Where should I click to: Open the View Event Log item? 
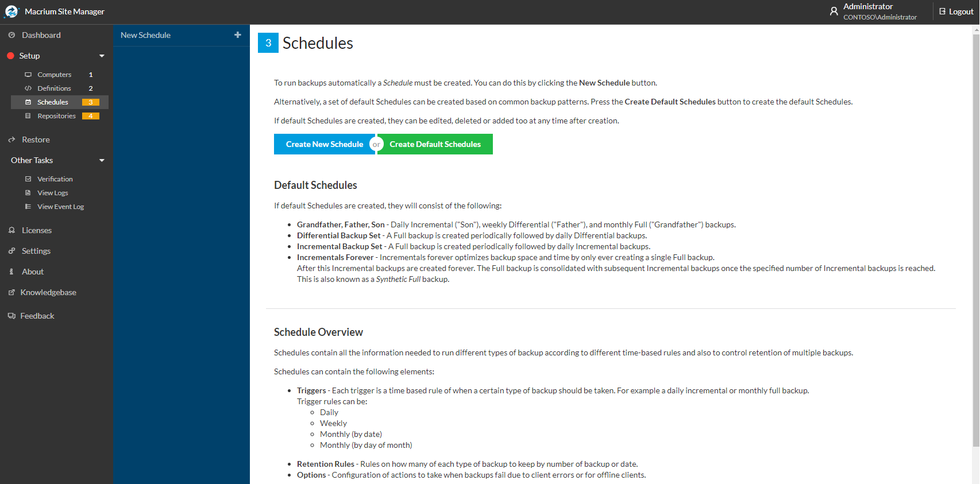click(x=61, y=207)
